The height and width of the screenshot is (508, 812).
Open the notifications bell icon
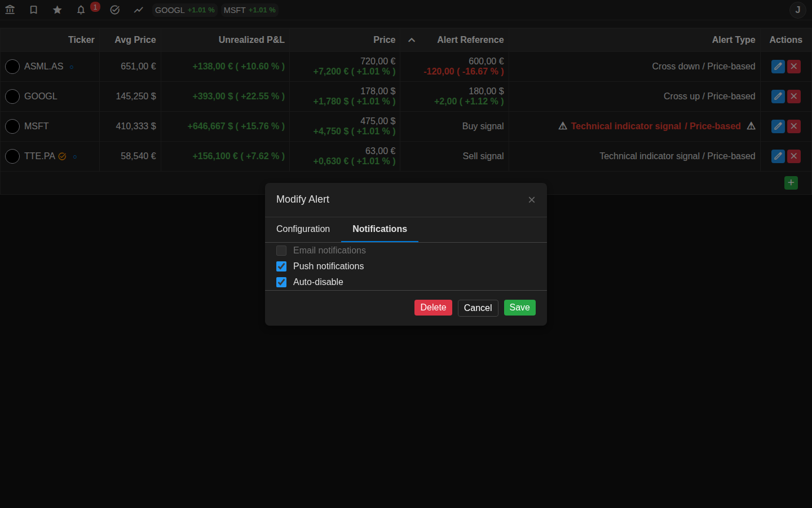tap(81, 10)
